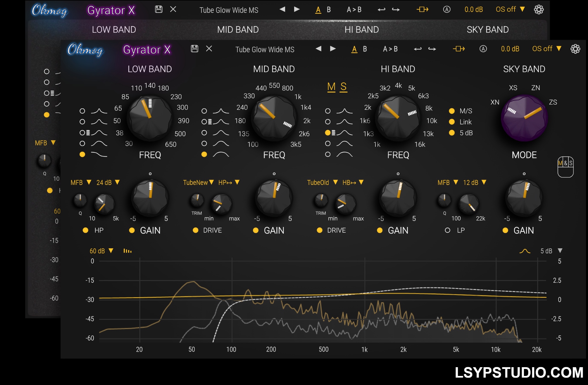Open the 24 dB slope dropdown
This screenshot has width=588, height=385.
pos(108,183)
